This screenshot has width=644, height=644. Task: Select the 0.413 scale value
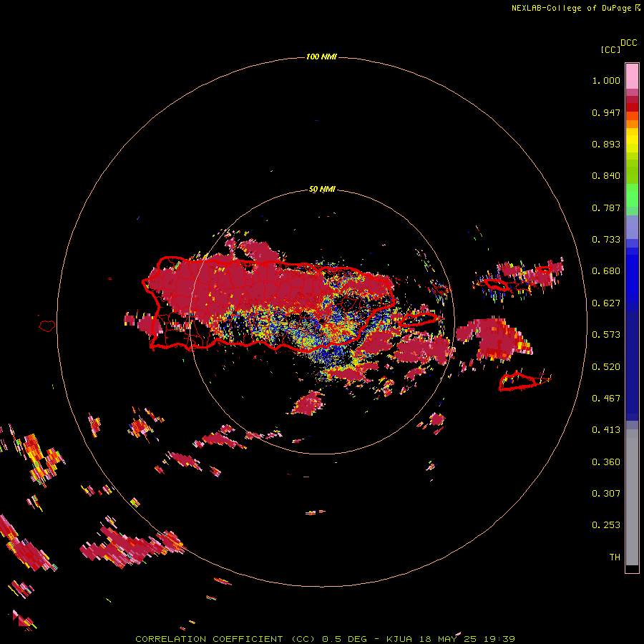[606, 430]
